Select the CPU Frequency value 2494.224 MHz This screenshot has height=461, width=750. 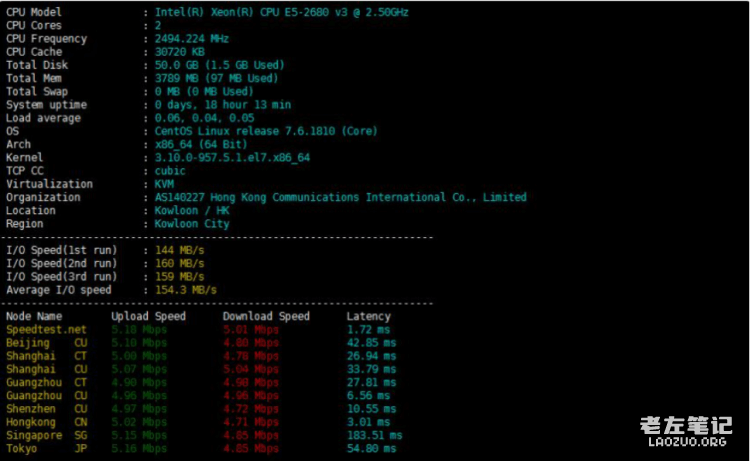192,38
